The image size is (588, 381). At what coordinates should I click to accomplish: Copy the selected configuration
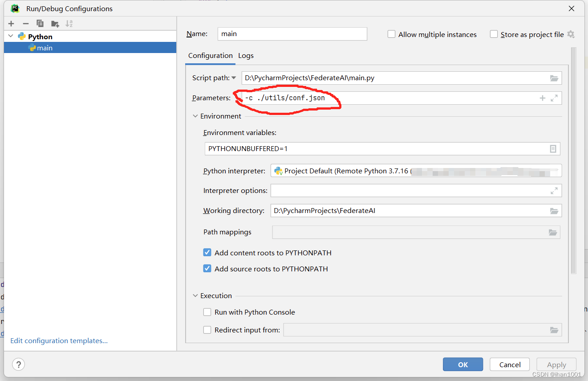coord(40,24)
